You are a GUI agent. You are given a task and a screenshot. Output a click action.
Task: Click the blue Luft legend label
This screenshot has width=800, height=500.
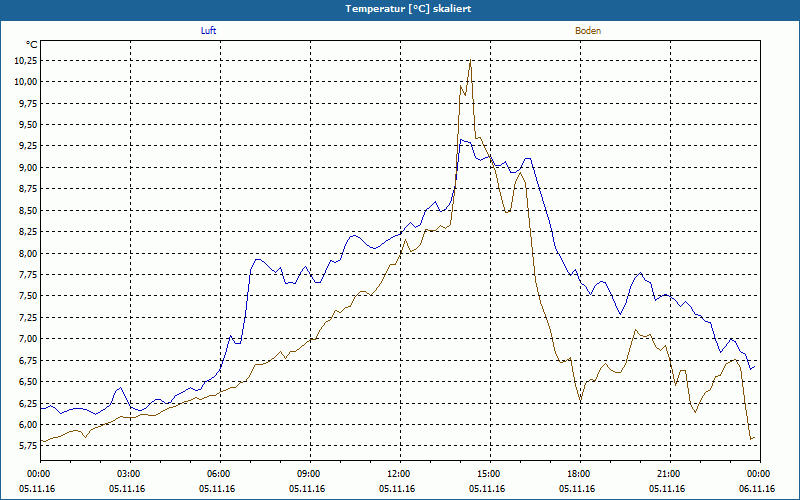[x=208, y=31]
